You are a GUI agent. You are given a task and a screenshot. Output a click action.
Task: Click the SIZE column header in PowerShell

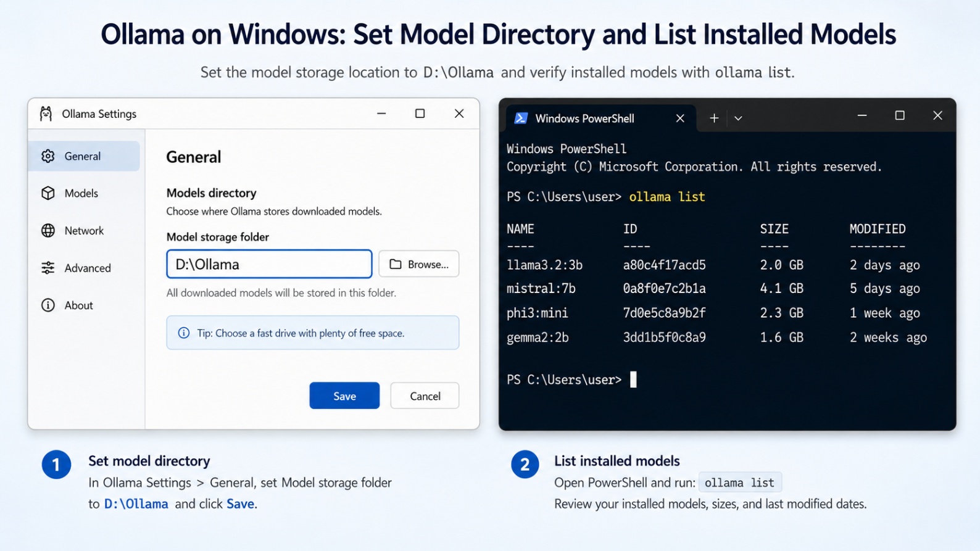774,229
